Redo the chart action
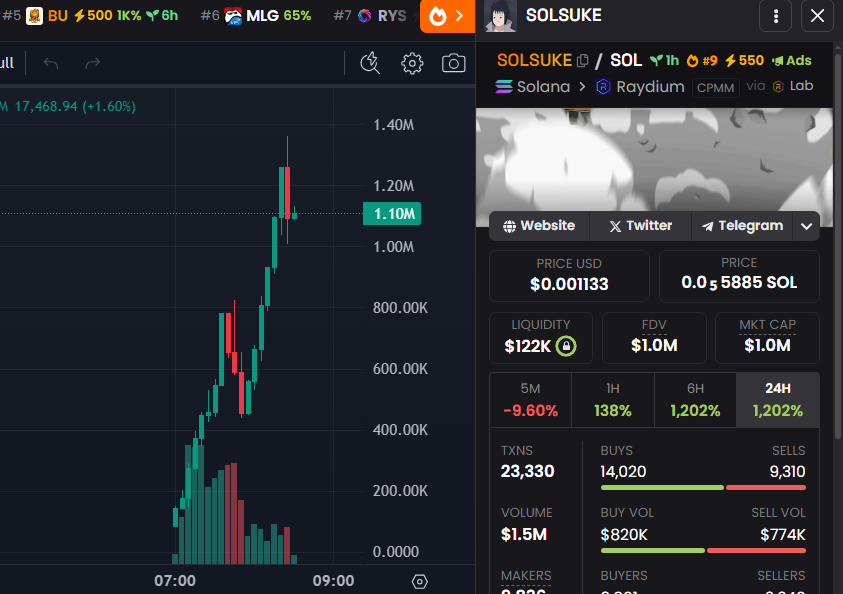 [x=92, y=63]
